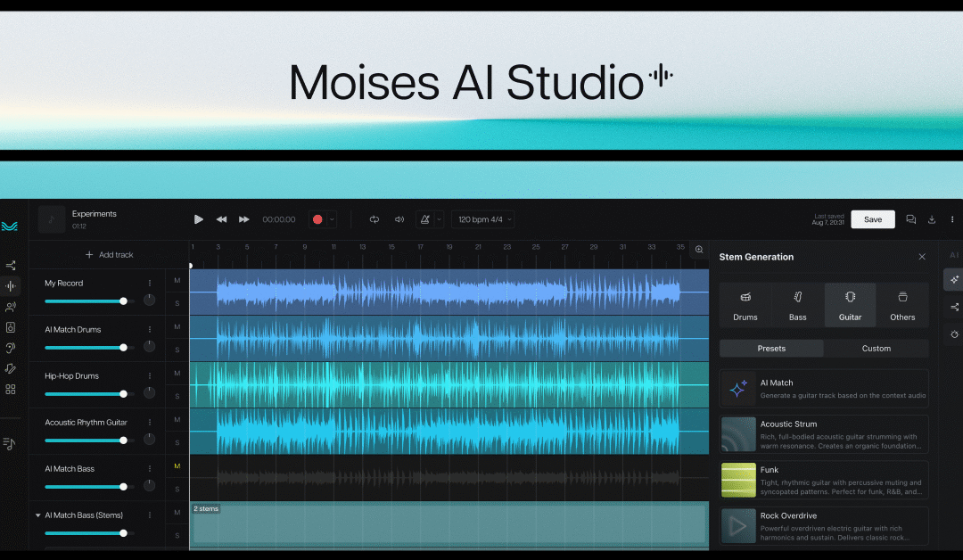Click the speaker volume icon

pyautogui.click(x=399, y=218)
